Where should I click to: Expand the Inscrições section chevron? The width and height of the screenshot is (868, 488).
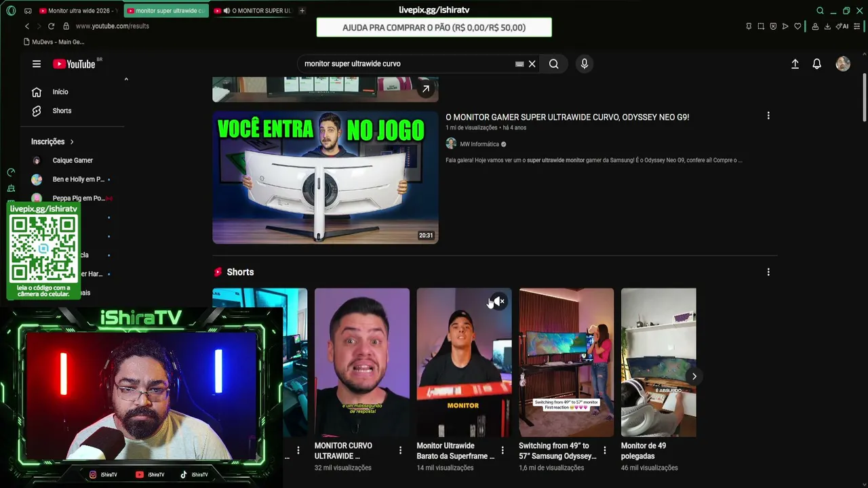click(71, 142)
